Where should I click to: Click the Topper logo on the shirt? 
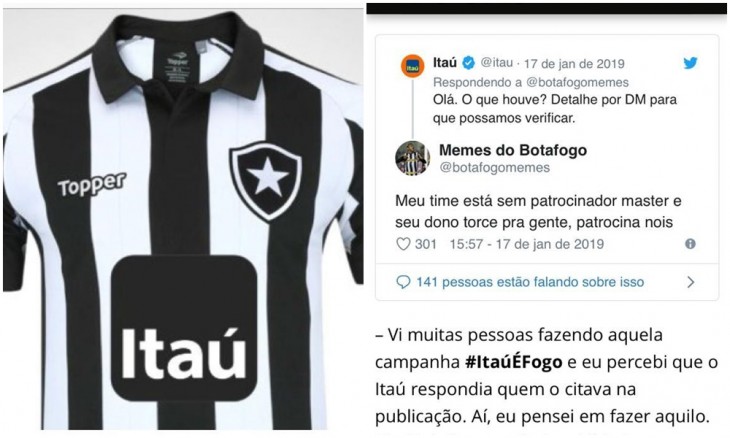[x=92, y=184]
